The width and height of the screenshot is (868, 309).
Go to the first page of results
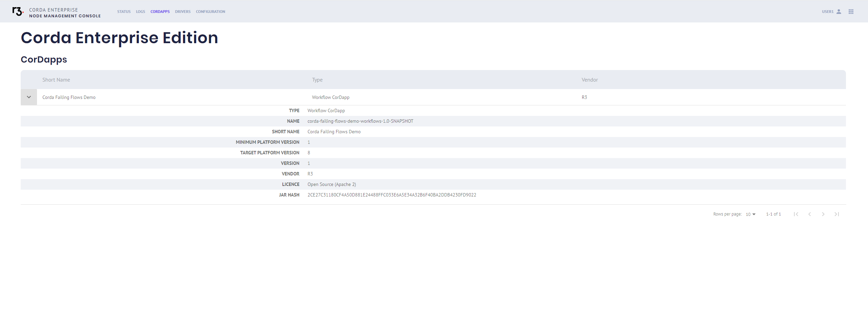[x=796, y=214]
